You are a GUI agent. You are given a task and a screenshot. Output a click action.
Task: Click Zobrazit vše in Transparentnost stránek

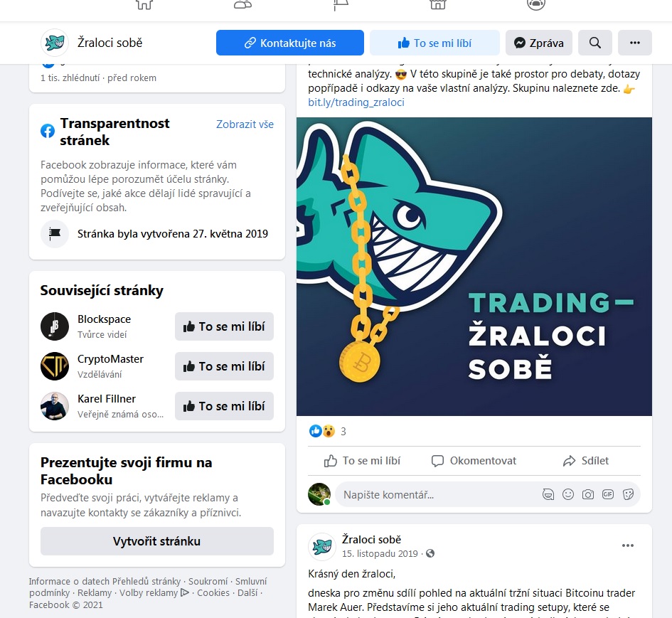[x=245, y=124]
